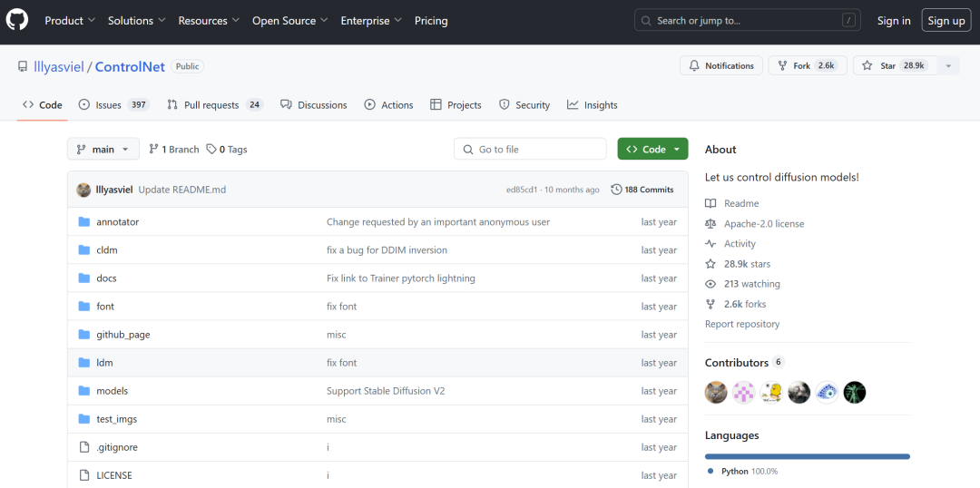This screenshot has width=980, height=488.
Task: Click 'Support Stable Diffusion V2' commit message
Action: click(386, 391)
